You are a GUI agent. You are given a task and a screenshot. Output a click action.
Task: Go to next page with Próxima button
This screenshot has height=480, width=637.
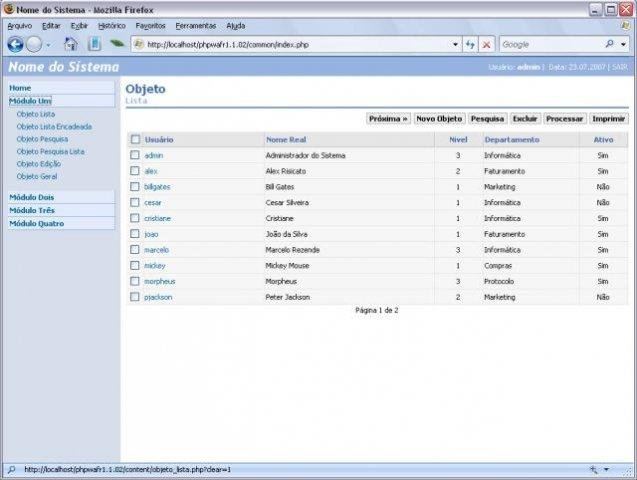point(388,119)
